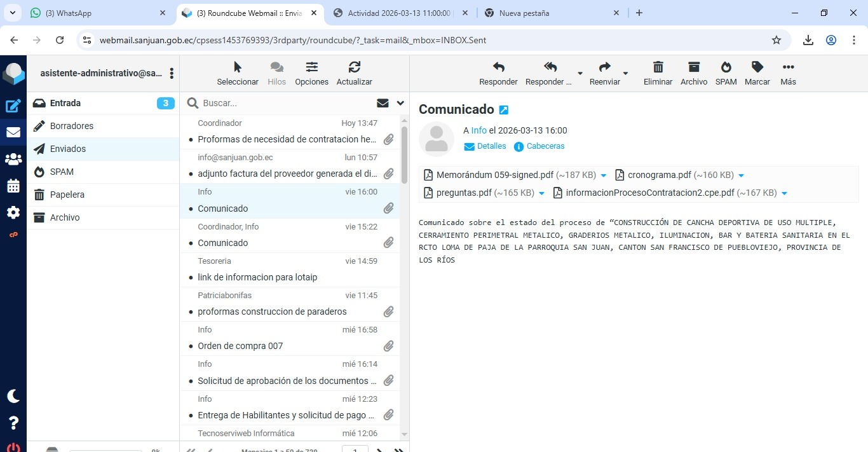Toggle the Seleccionar selection mode
868x452 pixels.
pyautogui.click(x=238, y=73)
